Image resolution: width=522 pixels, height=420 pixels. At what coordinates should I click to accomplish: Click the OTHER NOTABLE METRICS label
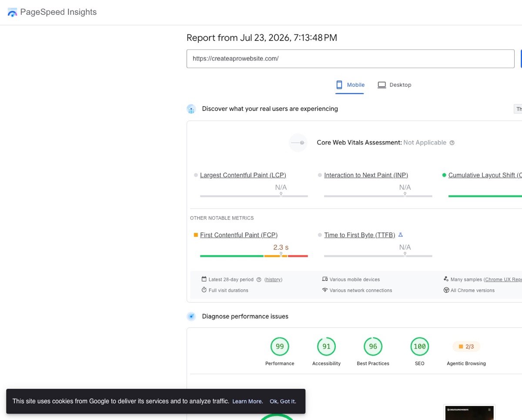[222, 218]
